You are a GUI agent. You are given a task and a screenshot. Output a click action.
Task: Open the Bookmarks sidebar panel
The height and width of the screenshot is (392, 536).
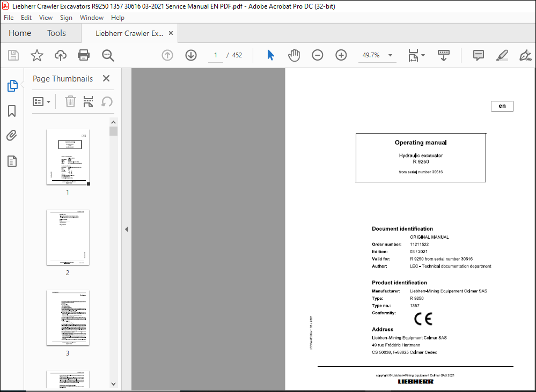click(12, 111)
